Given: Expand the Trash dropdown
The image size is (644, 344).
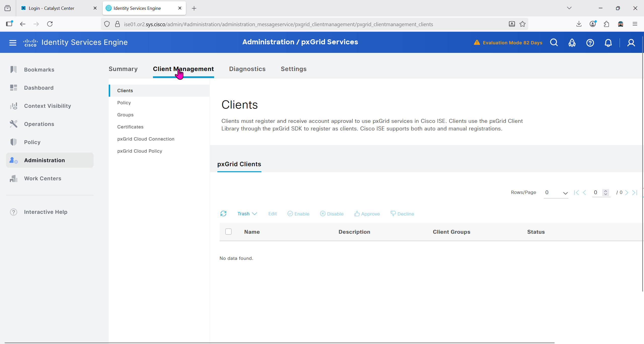Looking at the screenshot, I should (247, 214).
